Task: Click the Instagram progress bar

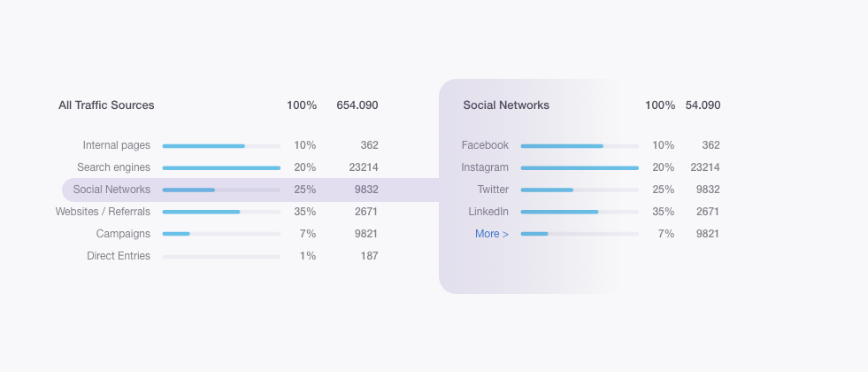Action: click(x=580, y=167)
